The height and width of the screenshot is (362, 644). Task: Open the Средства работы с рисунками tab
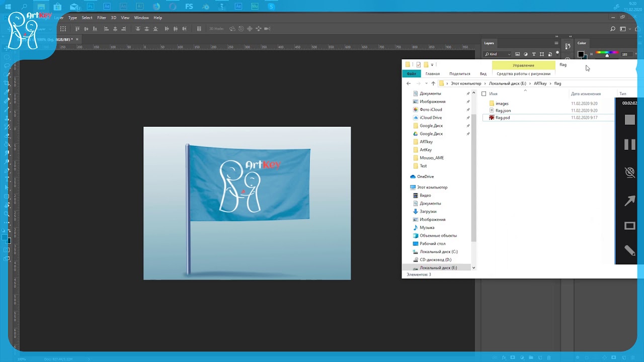click(523, 74)
